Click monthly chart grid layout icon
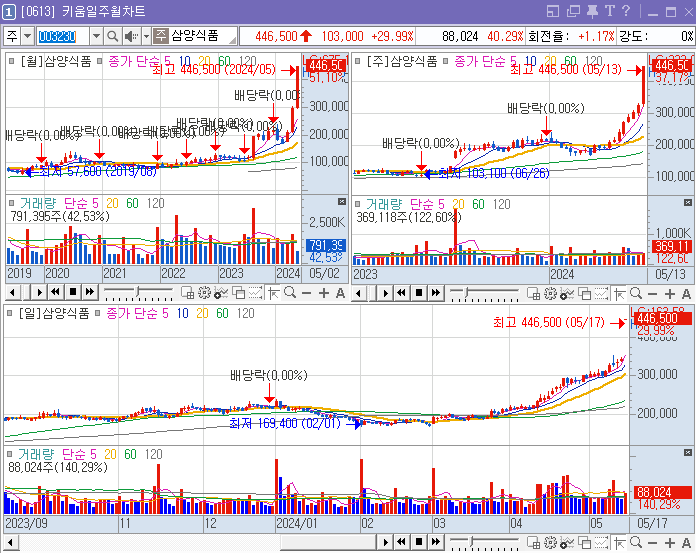This screenshot has height=553, width=696. (x=187, y=293)
